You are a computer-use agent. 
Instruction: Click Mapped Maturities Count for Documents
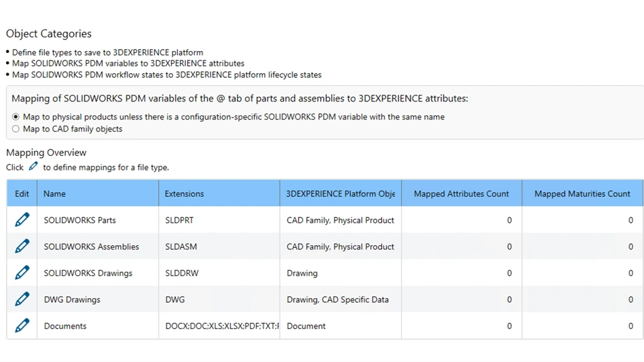tap(582, 326)
